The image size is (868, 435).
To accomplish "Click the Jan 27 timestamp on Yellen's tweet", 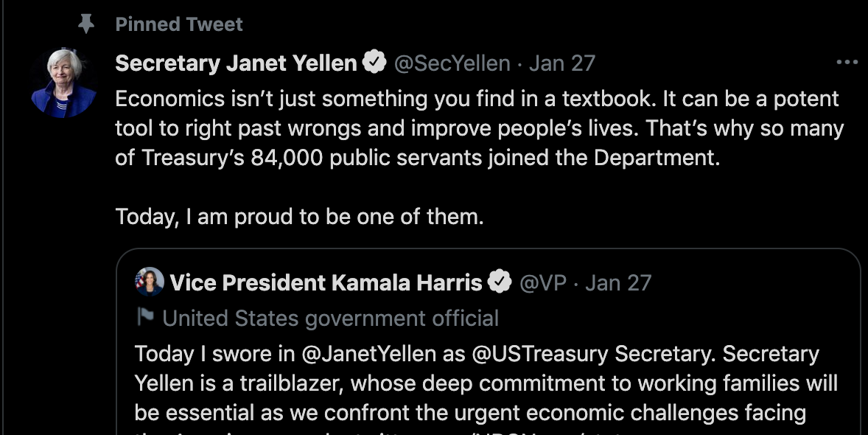I will (562, 63).
